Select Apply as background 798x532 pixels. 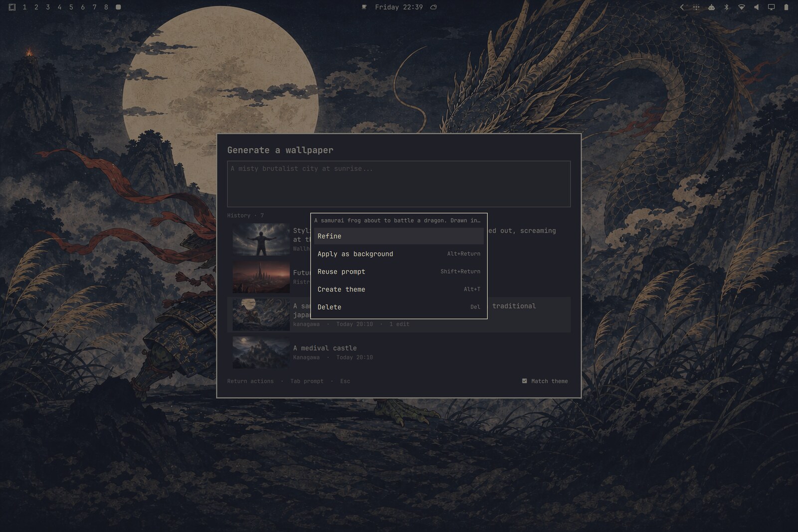pos(399,254)
